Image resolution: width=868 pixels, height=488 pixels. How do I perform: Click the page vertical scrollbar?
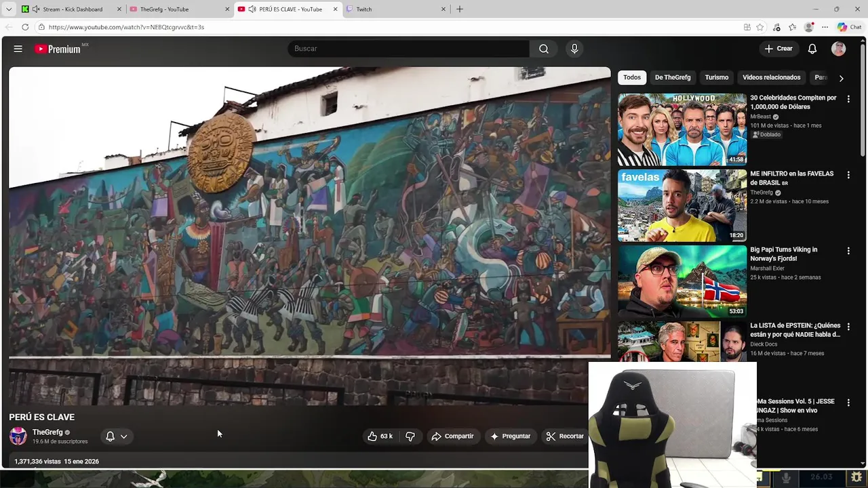click(863, 102)
